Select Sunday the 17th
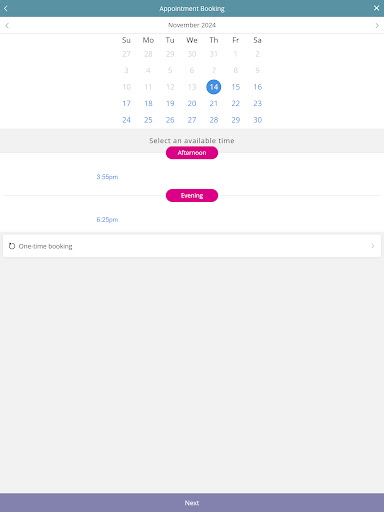384x512 pixels. coord(126,103)
